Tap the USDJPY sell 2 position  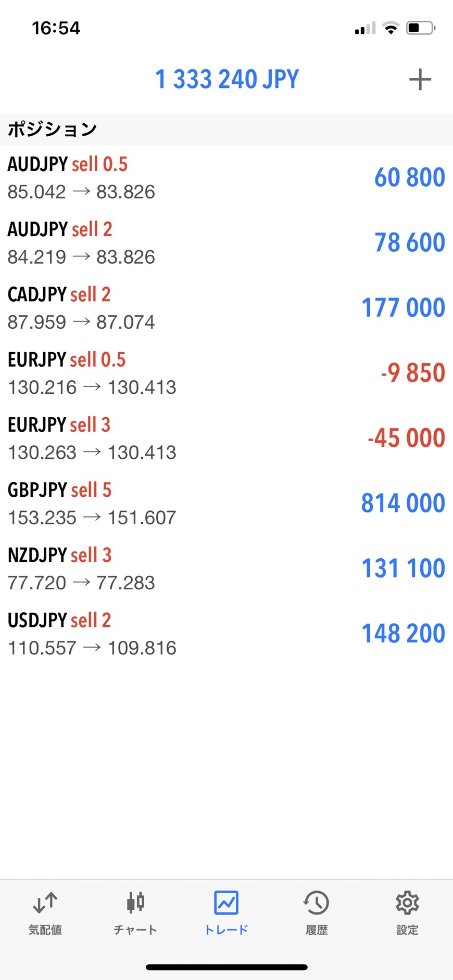227,633
